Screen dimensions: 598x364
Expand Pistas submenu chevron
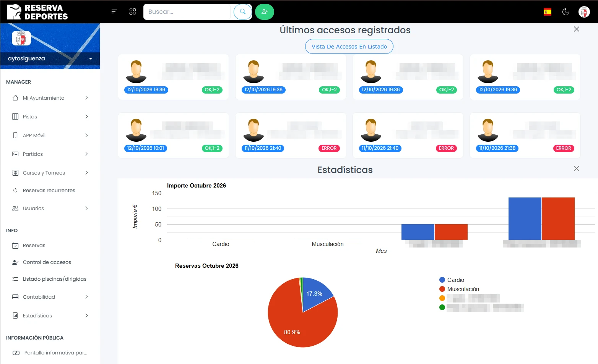click(86, 116)
